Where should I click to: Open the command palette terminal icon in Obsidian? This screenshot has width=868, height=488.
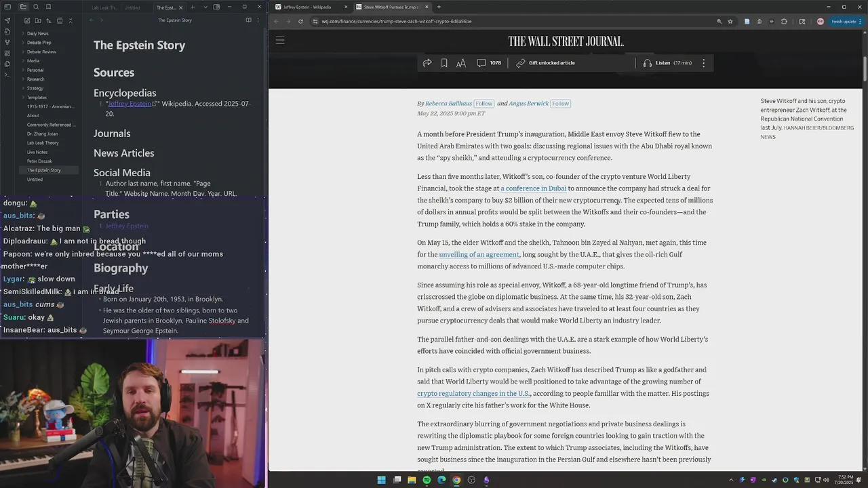[x=7, y=75]
